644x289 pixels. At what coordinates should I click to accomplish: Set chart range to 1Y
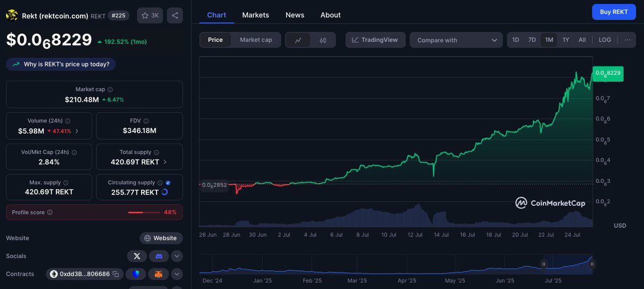(x=566, y=40)
